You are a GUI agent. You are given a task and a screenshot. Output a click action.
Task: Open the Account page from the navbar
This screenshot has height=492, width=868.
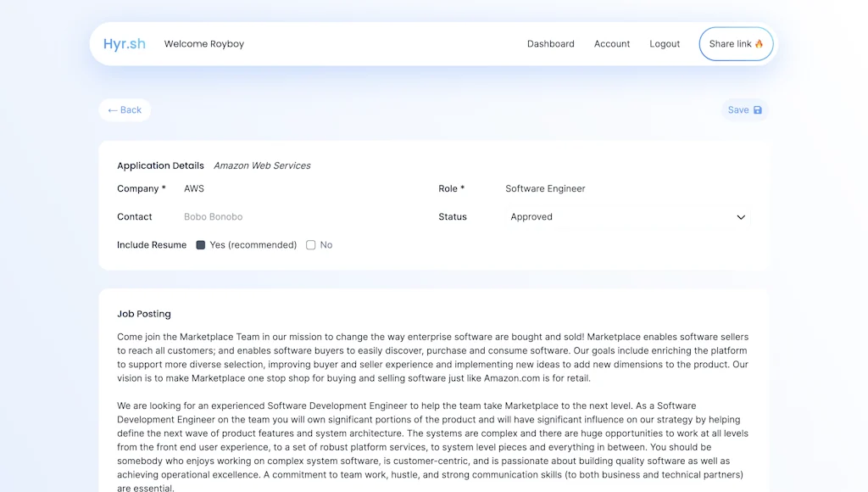pos(612,44)
